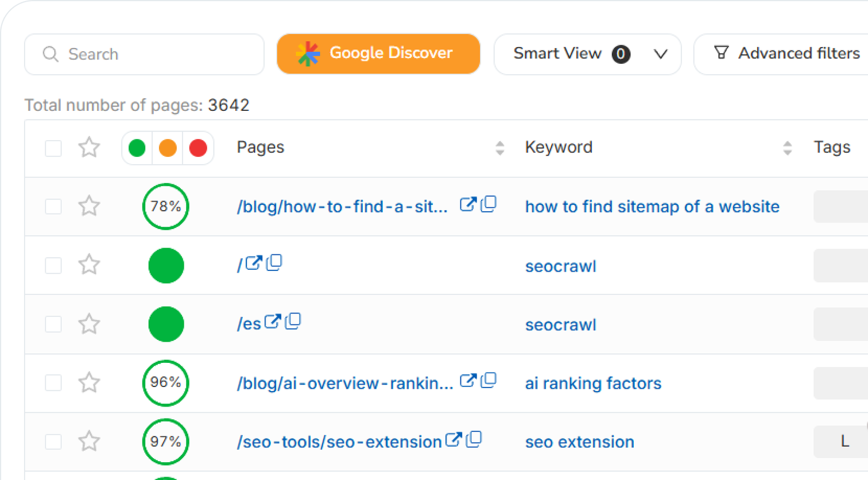Open the / homepage externally
This screenshot has height=480, width=868.
pyautogui.click(x=254, y=263)
